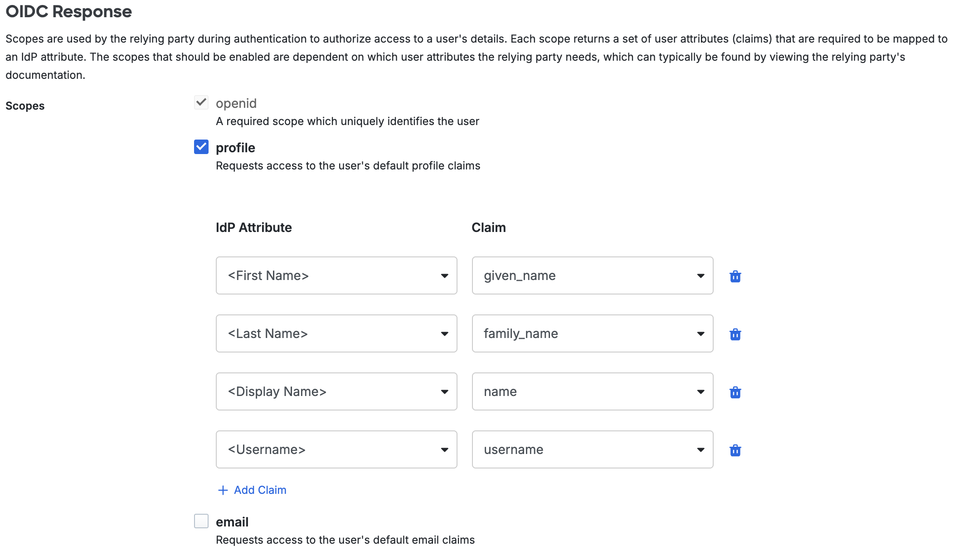Click the profile scope label
This screenshot has width=963, height=560.
coord(235,148)
